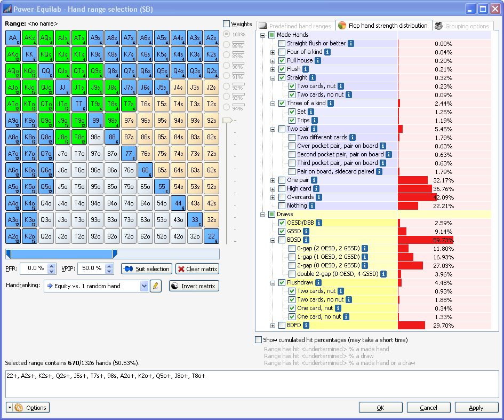Click the pencil edit icon beside Handranking
The image size is (504, 420).
tap(156, 286)
